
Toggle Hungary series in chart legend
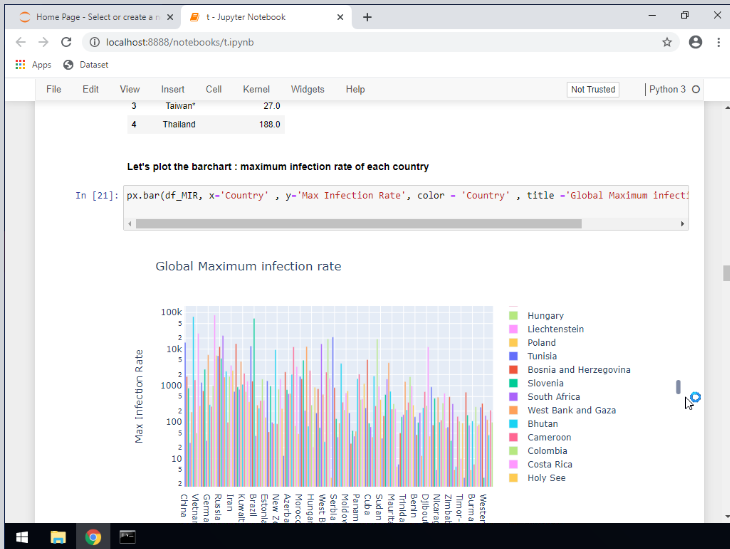(545, 316)
